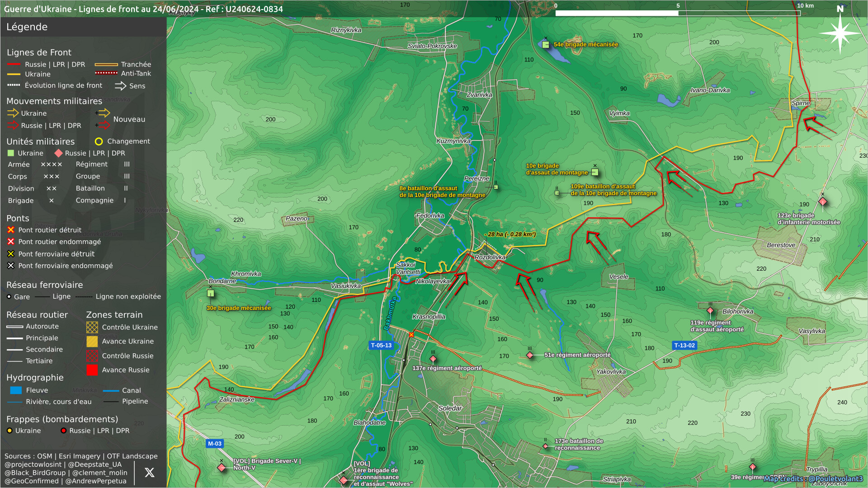Click the north compass star icon
This screenshot has height=488, width=868.
coord(840,33)
